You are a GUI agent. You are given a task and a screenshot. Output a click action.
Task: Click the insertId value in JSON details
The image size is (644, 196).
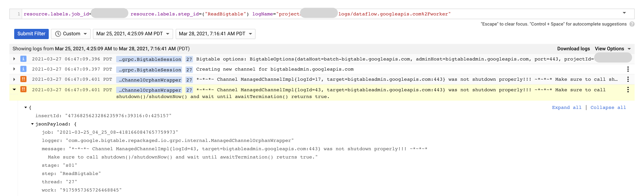point(118,116)
